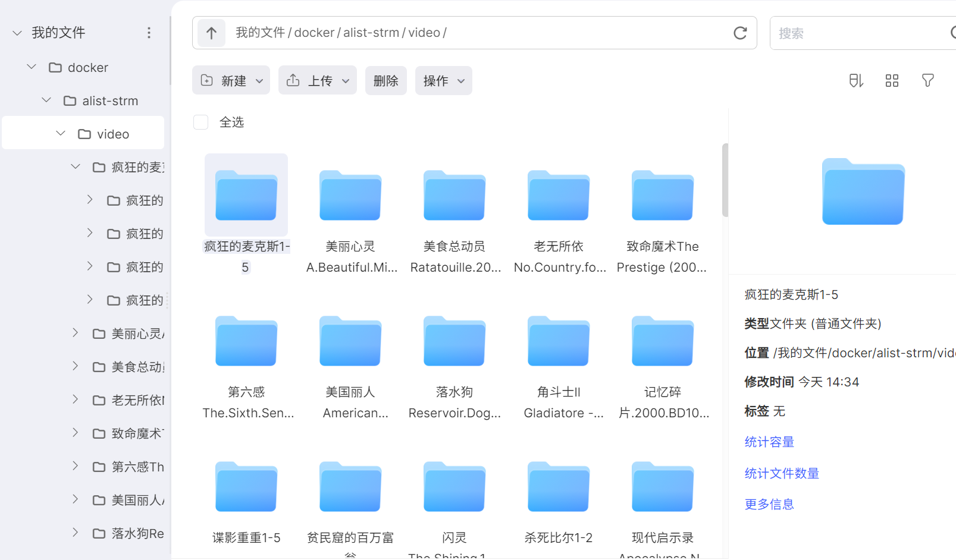
Task: Expand the 操作 actions dropdown
Action: [443, 81]
